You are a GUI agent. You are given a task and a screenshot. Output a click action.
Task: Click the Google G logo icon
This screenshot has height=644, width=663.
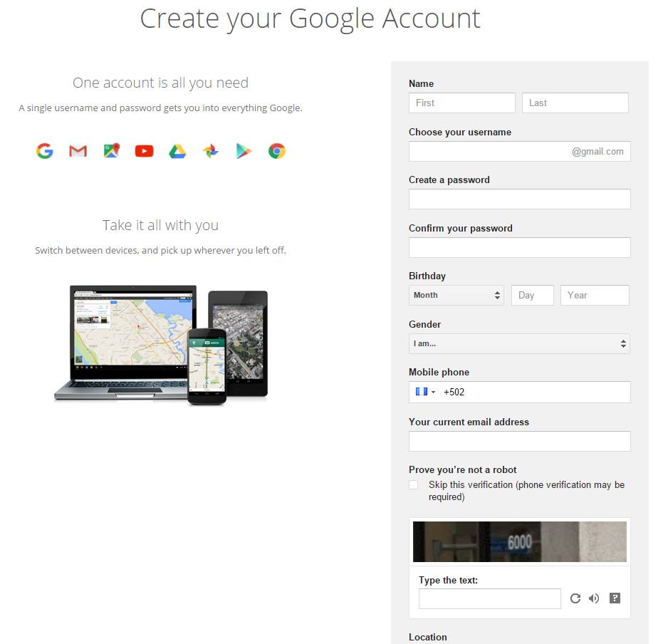click(x=45, y=151)
